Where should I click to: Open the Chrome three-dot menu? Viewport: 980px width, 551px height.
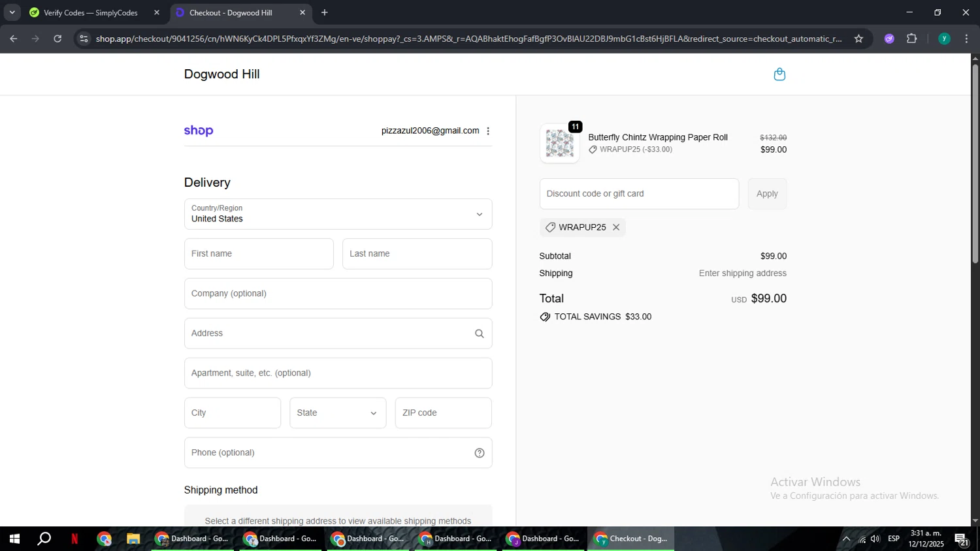[966, 39]
